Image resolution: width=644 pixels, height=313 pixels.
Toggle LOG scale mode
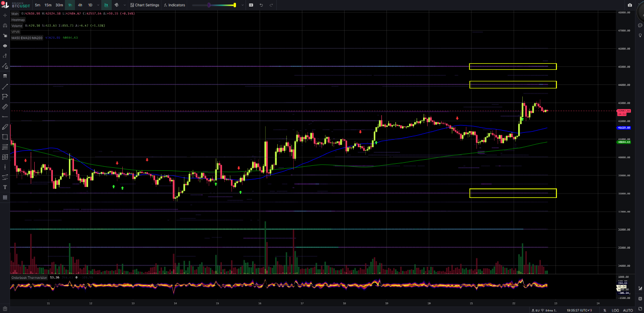pyautogui.click(x=615, y=310)
